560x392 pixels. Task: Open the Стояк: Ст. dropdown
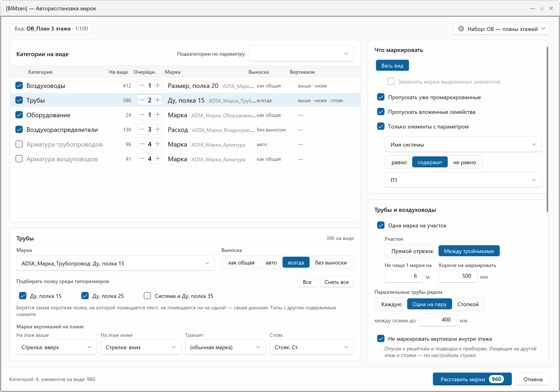click(311, 347)
